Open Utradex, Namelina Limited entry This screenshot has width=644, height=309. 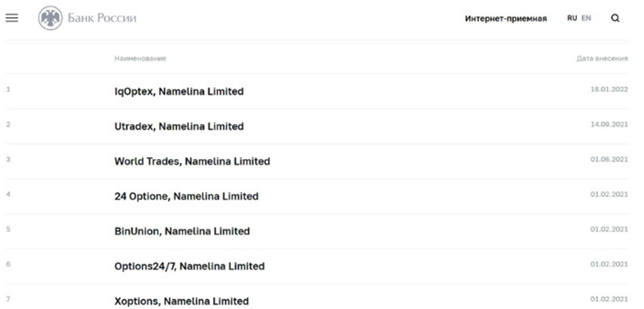(179, 126)
